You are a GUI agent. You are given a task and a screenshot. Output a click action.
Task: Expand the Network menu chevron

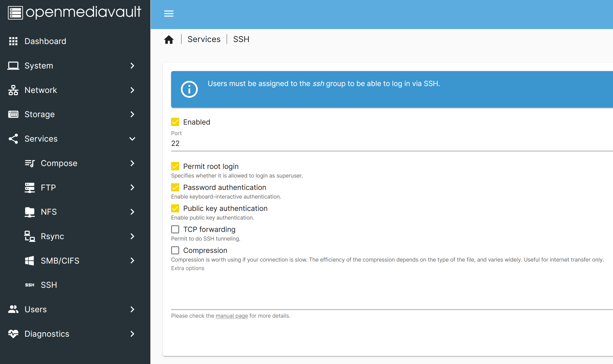pos(132,90)
